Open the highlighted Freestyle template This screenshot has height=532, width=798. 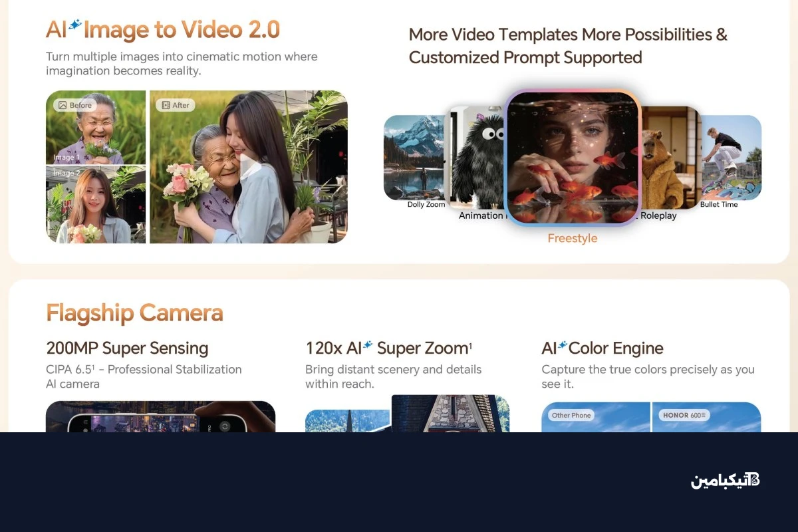(572, 158)
